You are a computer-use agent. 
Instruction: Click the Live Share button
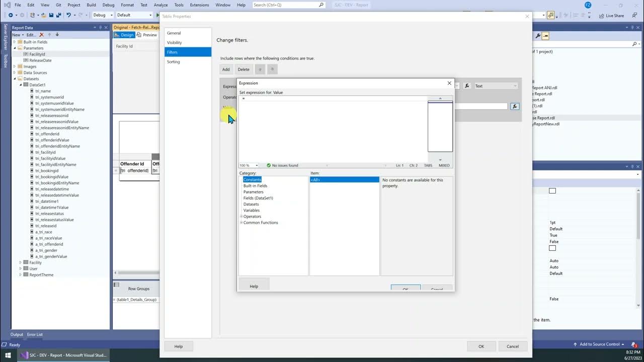point(611,16)
